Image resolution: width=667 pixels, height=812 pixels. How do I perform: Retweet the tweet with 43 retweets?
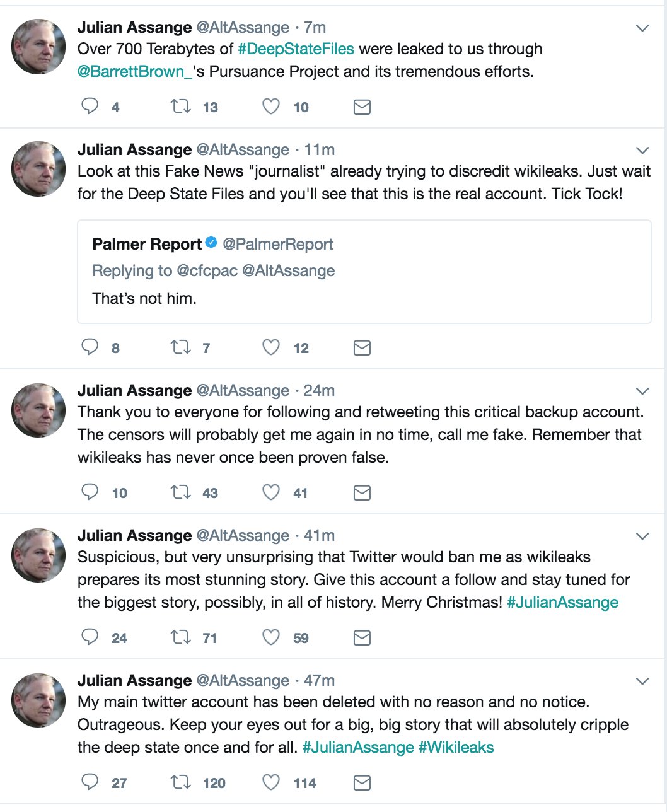click(181, 492)
